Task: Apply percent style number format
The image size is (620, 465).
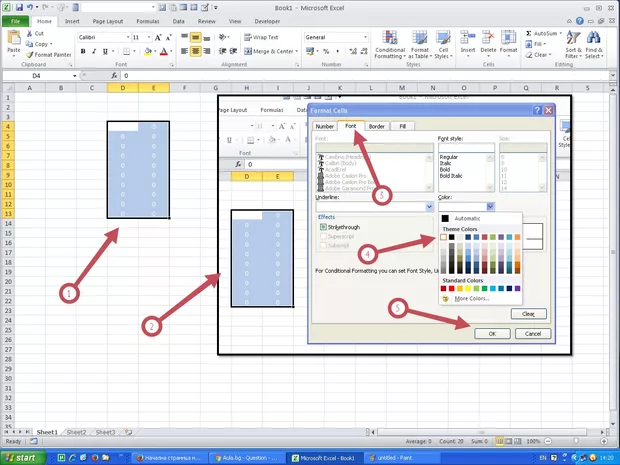Action: (x=326, y=51)
